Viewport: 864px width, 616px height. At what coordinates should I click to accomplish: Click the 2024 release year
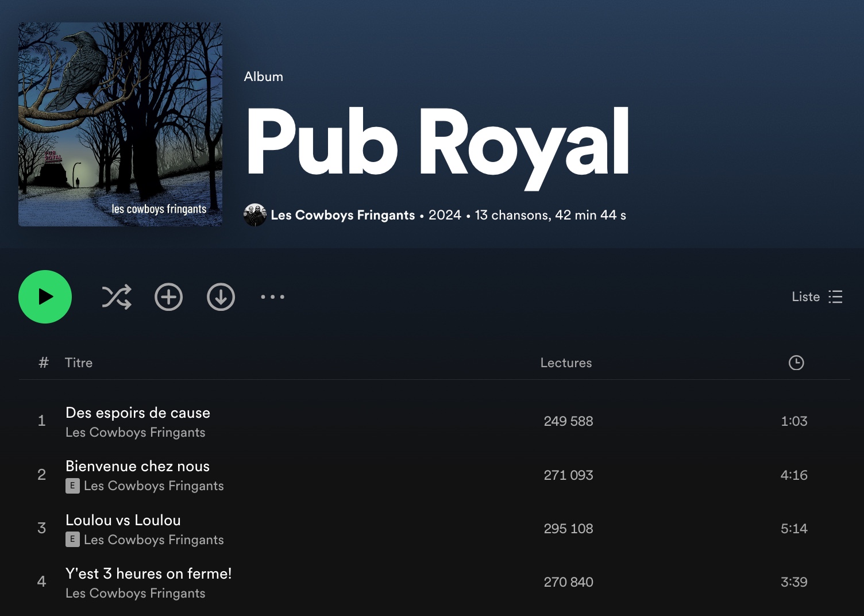(445, 215)
